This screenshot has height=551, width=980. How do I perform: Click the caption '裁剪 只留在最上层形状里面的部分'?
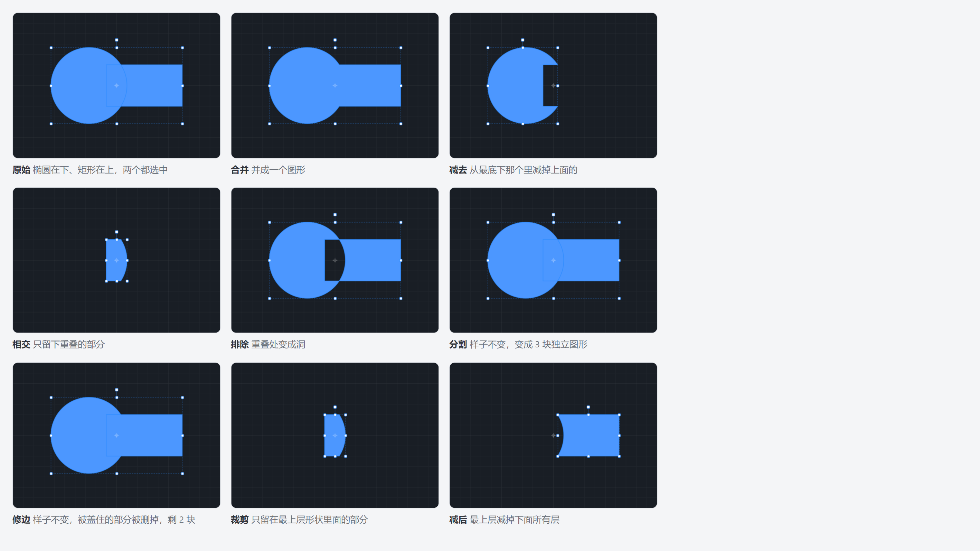(299, 520)
